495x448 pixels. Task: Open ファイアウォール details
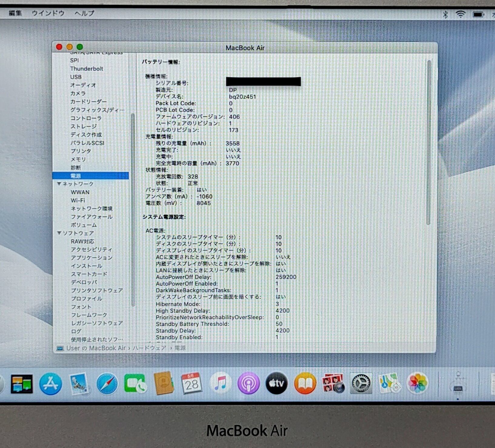pyautogui.click(x=92, y=217)
